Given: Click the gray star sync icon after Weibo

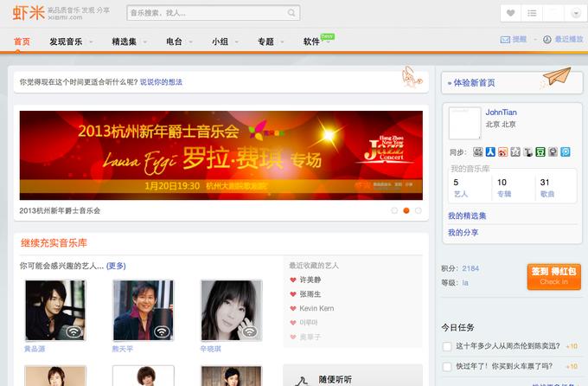Looking at the screenshot, I should tap(515, 151).
